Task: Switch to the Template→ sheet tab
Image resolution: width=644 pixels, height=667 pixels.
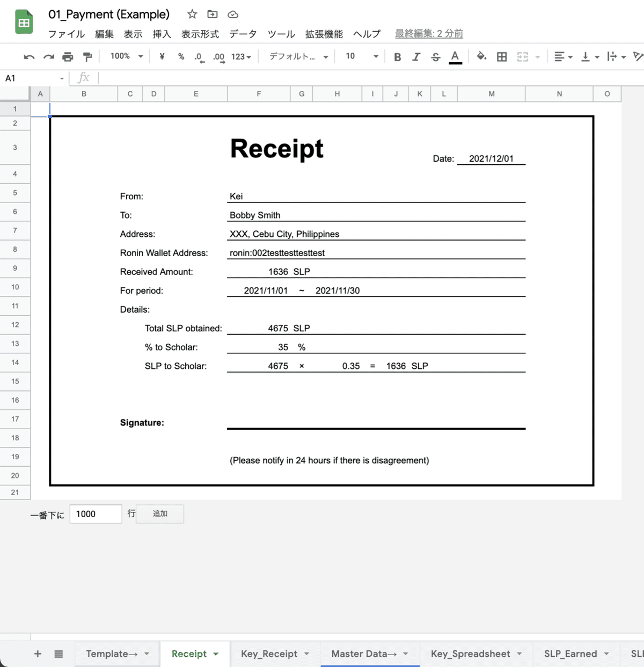Action: click(112, 654)
